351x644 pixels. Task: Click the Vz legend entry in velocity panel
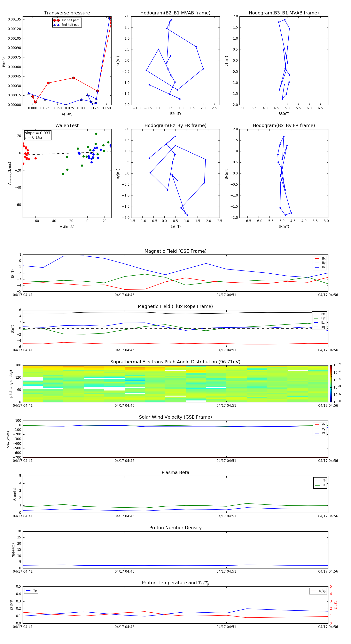(x=320, y=433)
